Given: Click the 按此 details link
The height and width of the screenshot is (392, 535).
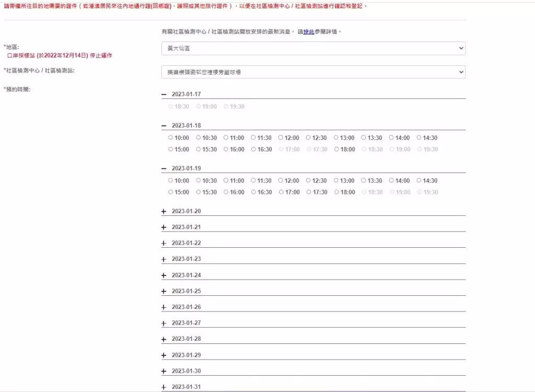Looking at the screenshot, I should pos(309,32).
